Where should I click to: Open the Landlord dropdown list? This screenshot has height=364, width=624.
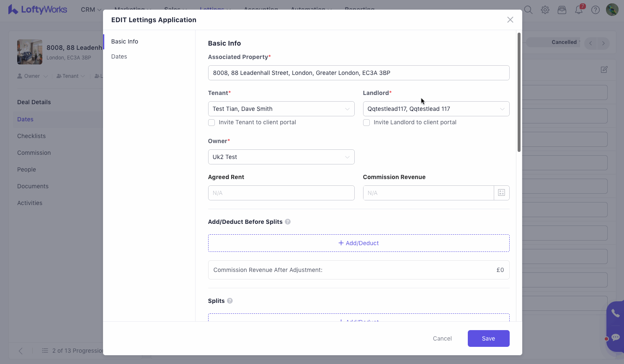pos(436,109)
